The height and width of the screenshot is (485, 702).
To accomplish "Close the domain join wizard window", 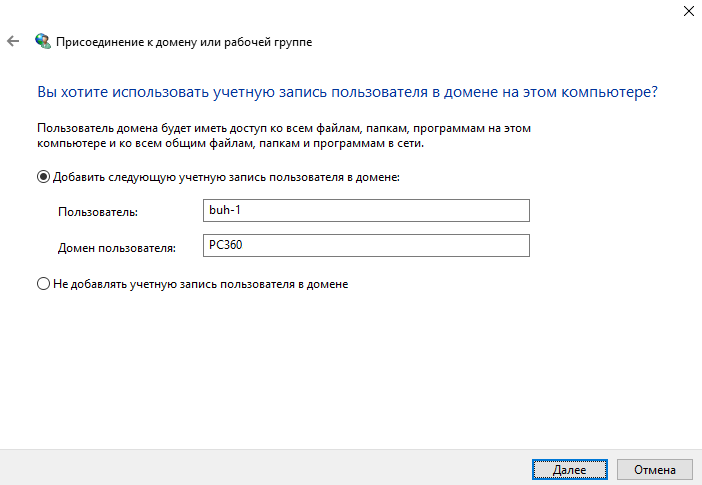I will tap(689, 11).
